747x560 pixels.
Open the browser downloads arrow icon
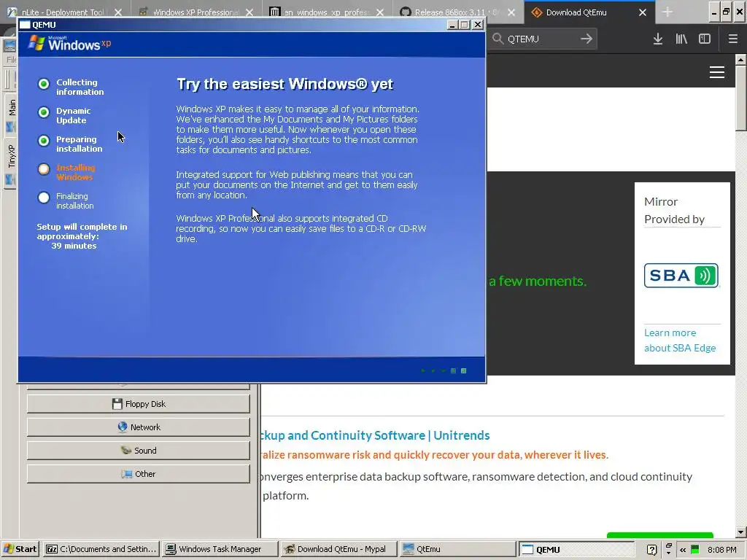point(657,39)
